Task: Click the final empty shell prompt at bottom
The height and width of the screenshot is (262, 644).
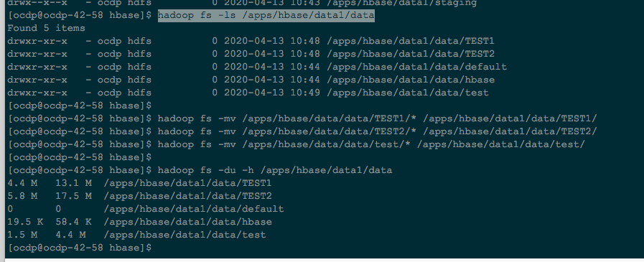Action: coord(80,248)
